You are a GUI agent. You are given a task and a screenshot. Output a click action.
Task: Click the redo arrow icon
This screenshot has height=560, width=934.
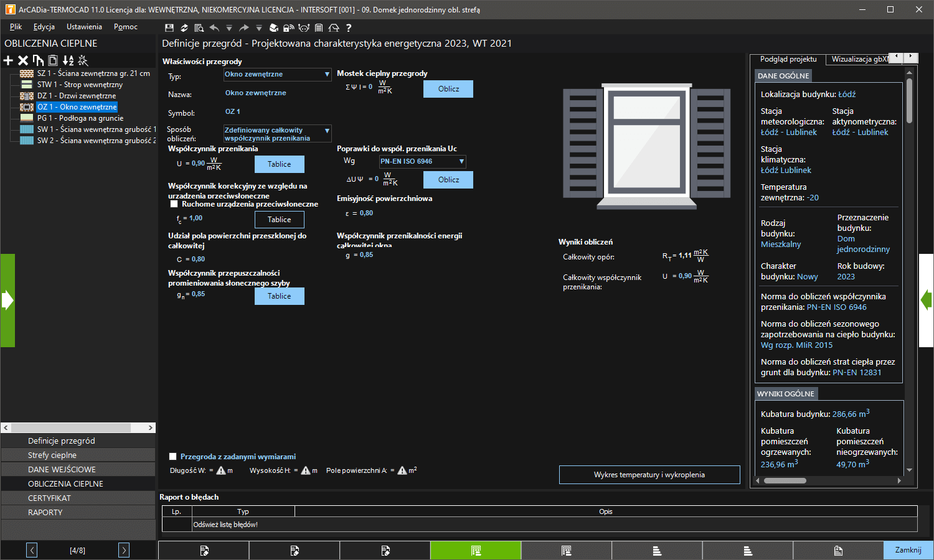coord(244,28)
